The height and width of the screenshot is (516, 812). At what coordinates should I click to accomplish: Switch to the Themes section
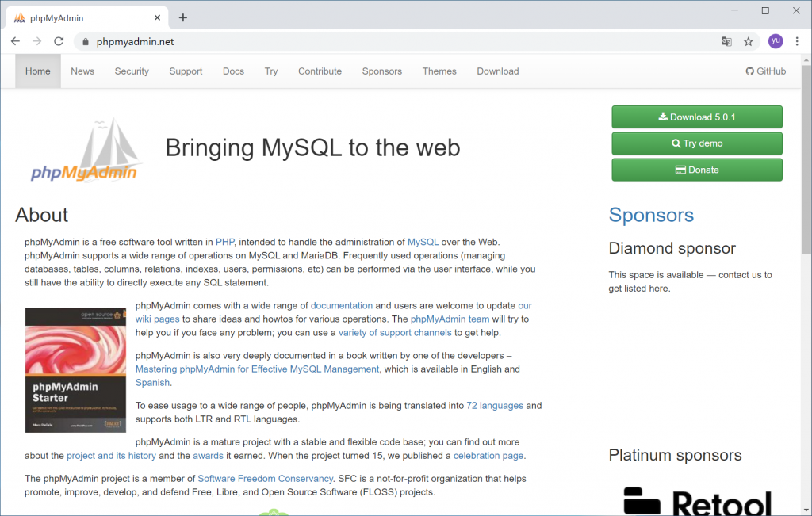point(439,71)
